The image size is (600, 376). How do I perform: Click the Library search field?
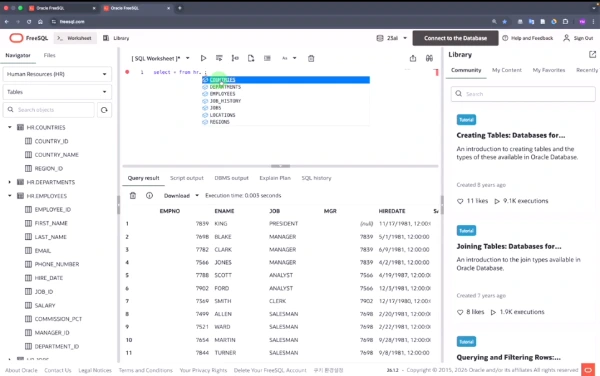point(523,94)
